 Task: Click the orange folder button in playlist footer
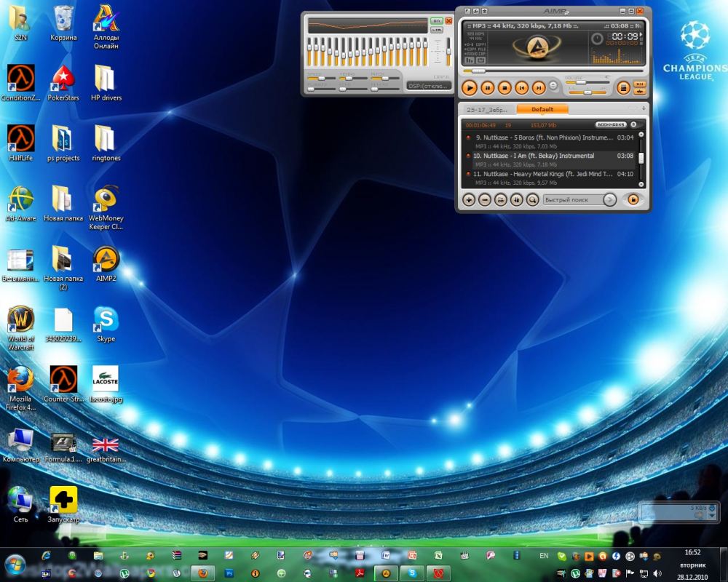(x=633, y=199)
